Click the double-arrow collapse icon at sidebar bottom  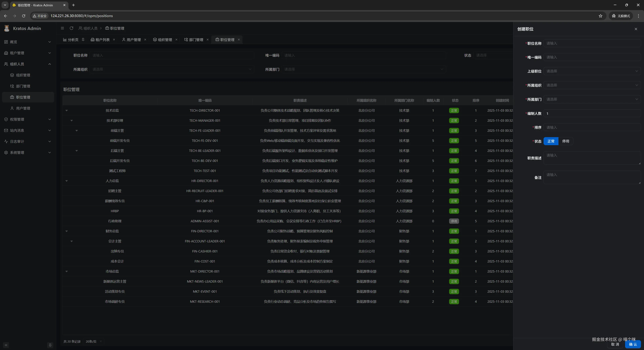tap(6, 345)
